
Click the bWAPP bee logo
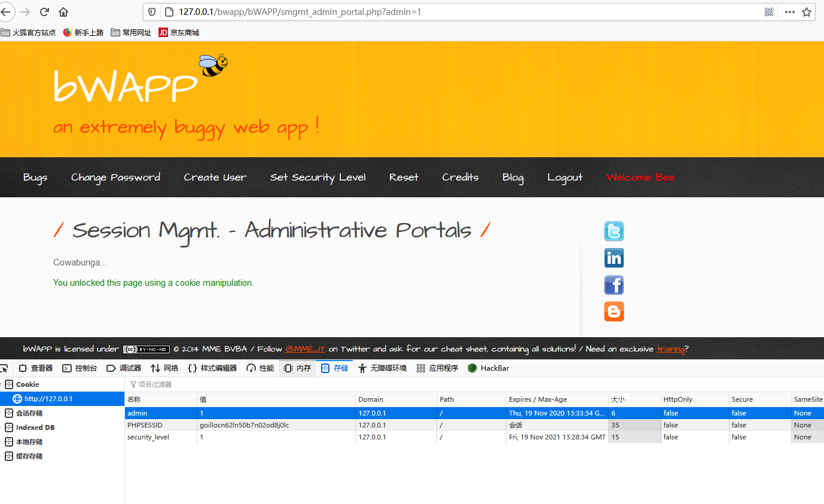tap(213, 65)
